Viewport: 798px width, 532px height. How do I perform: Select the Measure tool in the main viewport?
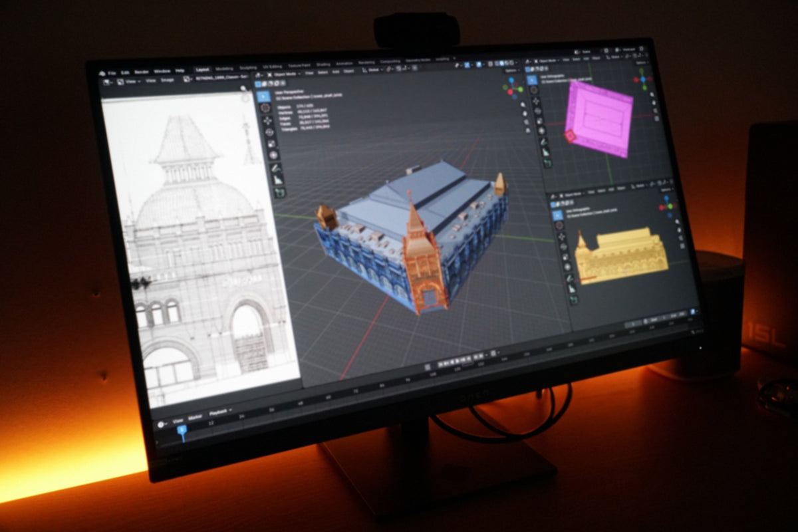pos(277,179)
